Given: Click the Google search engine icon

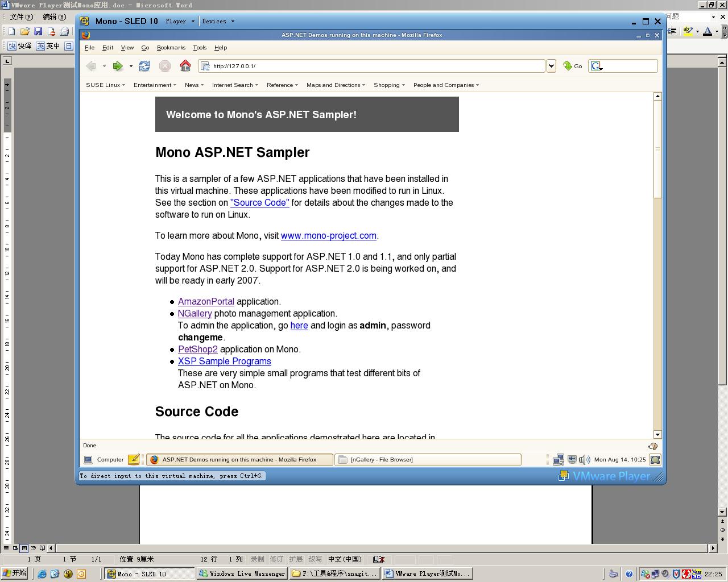Looking at the screenshot, I should [596, 66].
